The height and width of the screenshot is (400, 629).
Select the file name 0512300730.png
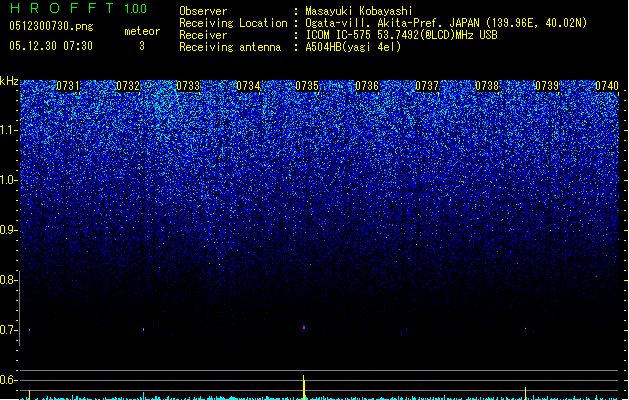click(x=51, y=26)
